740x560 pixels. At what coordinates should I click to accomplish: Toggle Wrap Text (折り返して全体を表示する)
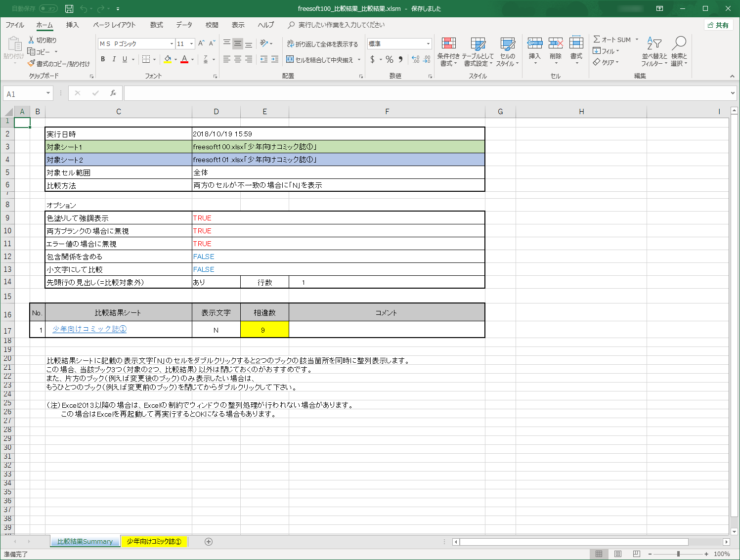point(322,44)
